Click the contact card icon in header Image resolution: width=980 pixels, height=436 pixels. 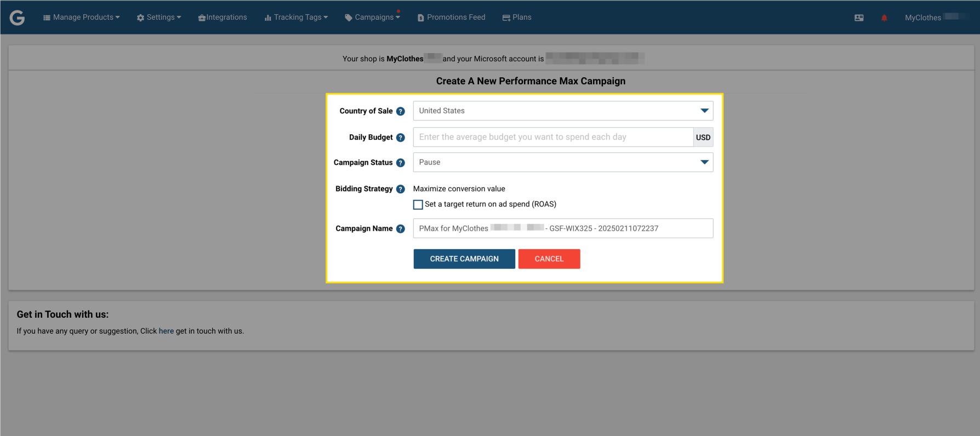coord(859,18)
